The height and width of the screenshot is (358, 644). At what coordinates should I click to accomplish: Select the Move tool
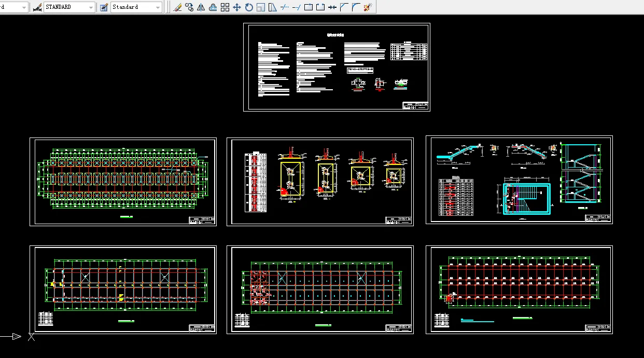point(237,7)
